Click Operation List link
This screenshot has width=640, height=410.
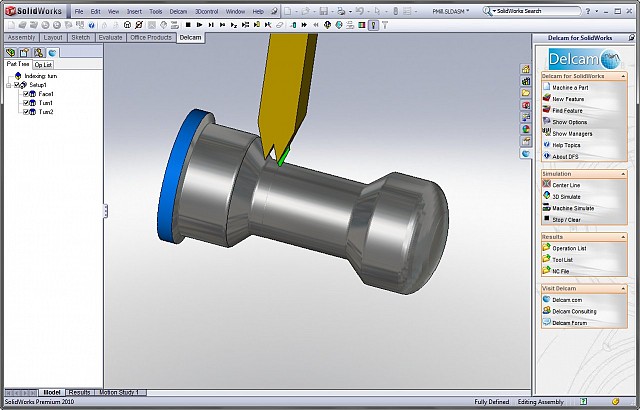569,248
